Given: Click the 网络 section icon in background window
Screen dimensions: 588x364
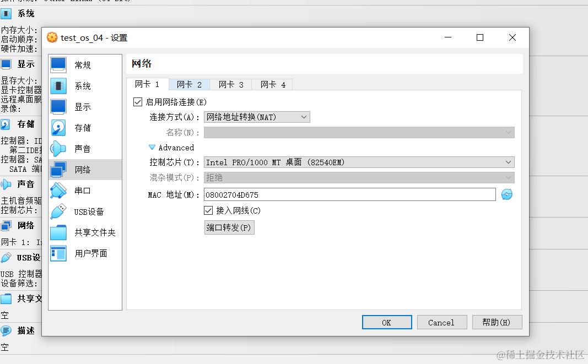Looking at the screenshot, I should pyautogui.click(x=6, y=226).
